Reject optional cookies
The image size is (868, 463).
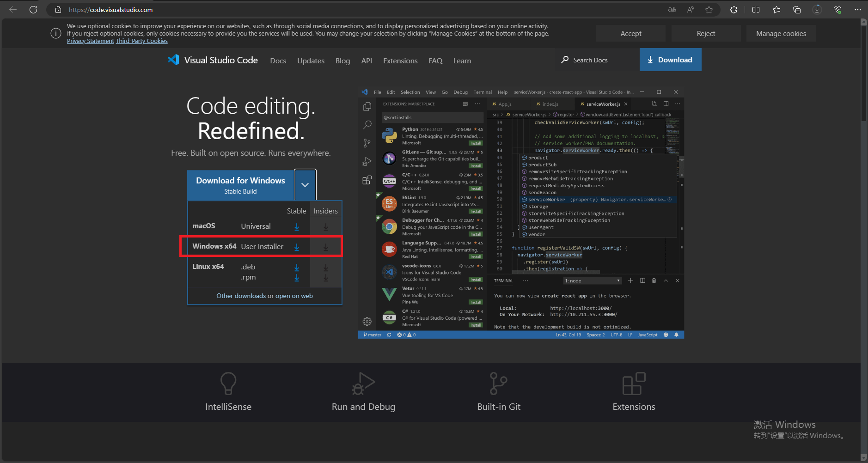click(x=706, y=33)
